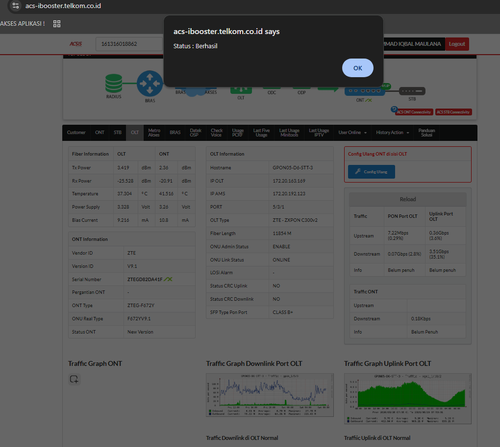Image resolution: width=500 pixels, height=447 pixels.
Task: Click the service number search field
Action: point(129,44)
